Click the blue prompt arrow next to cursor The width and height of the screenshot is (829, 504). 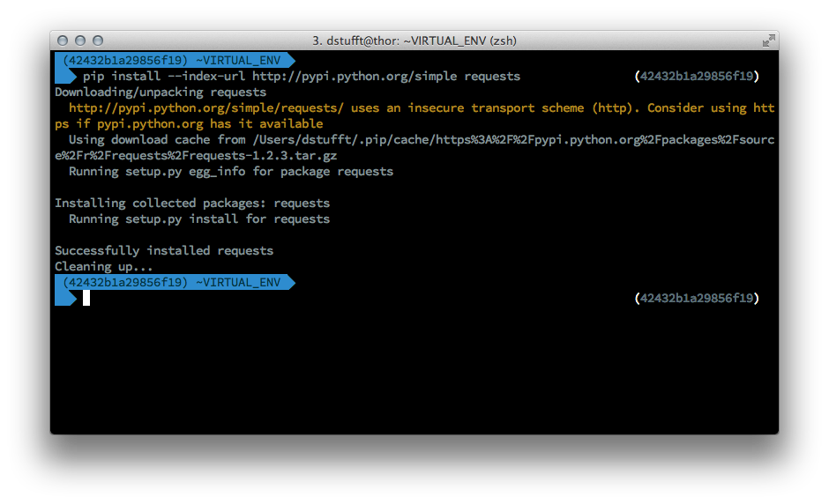pyautogui.click(x=65, y=298)
